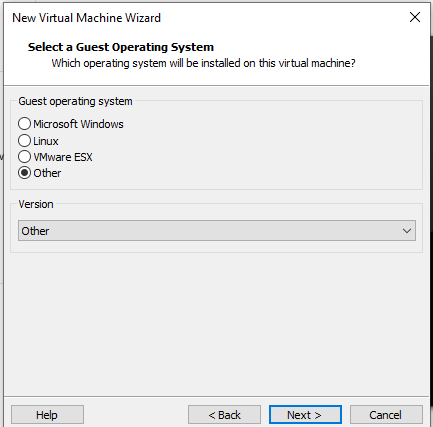Select the Microsoft Windows radio button
Screen dimensions: 433x427
tap(24, 124)
